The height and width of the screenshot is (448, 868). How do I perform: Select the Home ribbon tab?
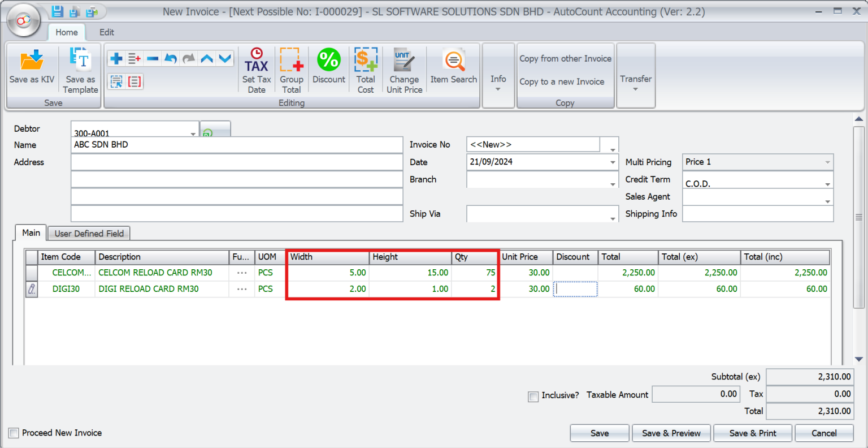(67, 32)
